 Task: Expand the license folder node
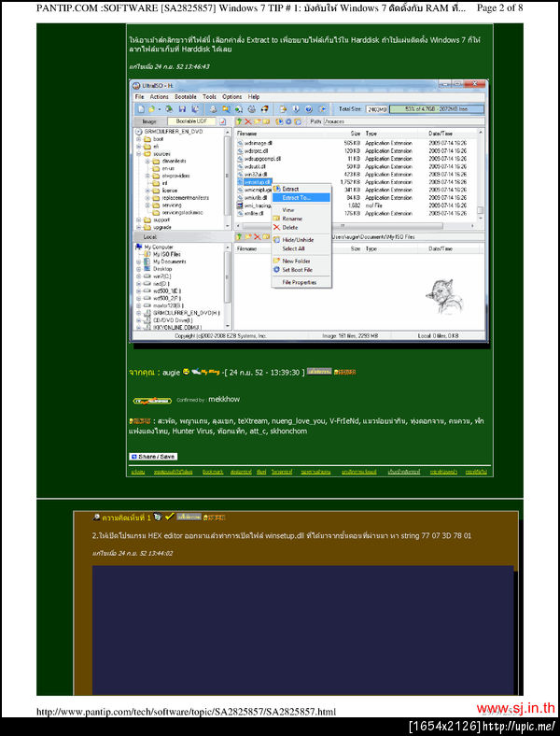point(147,191)
